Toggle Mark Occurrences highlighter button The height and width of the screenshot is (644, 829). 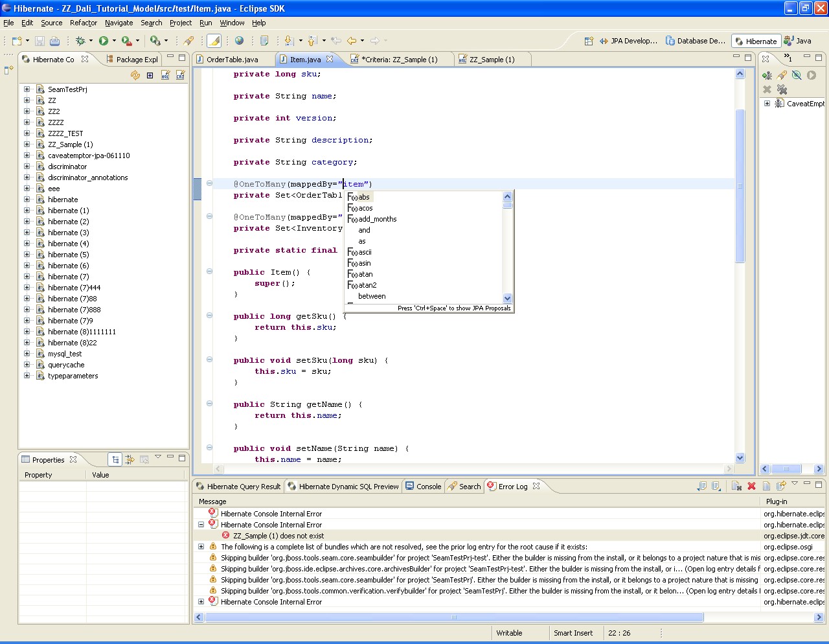click(214, 41)
